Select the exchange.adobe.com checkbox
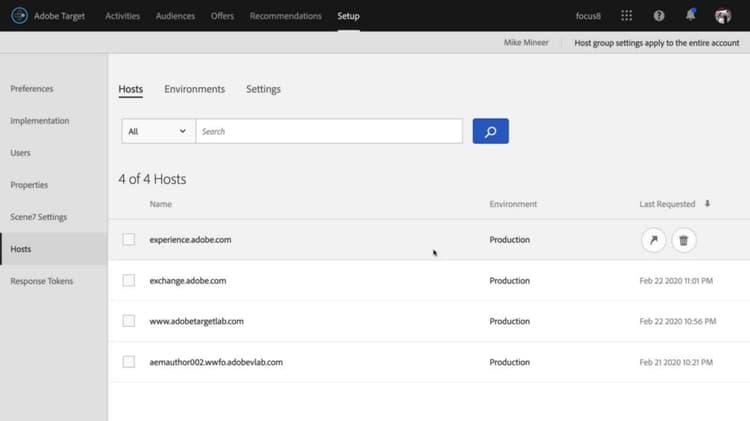Viewport: 750px width, 421px height. click(x=128, y=281)
